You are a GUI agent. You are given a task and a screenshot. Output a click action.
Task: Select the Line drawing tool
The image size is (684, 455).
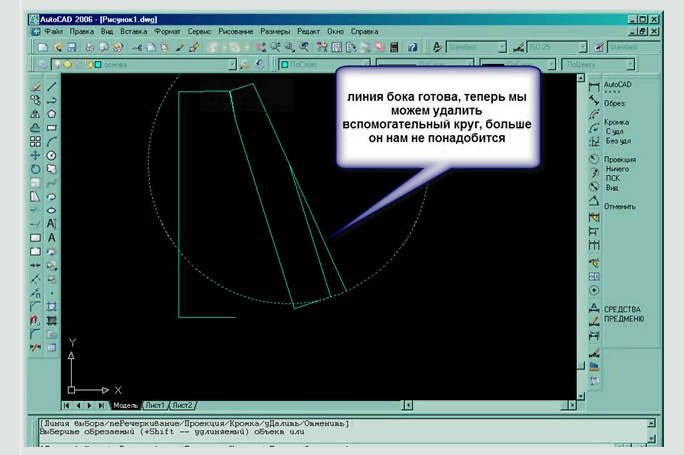(x=52, y=87)
